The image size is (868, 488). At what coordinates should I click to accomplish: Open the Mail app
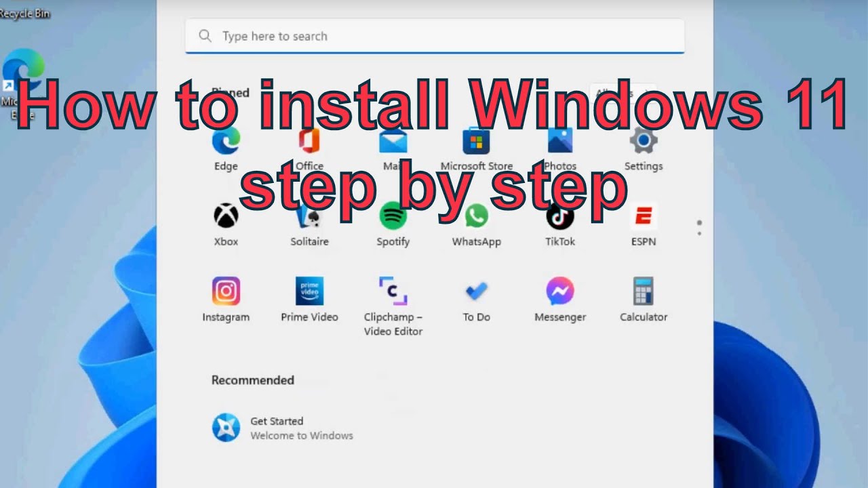393,149
